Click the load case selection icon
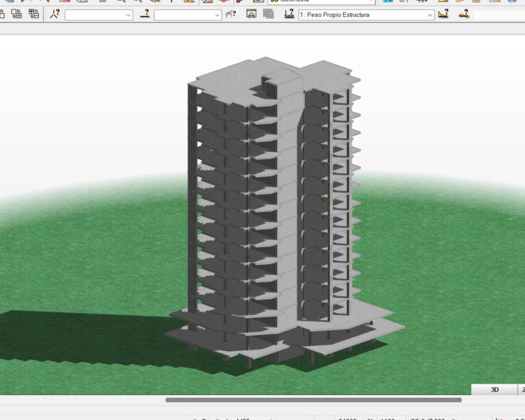The image size is (525, 420). [x=289, y=15]
